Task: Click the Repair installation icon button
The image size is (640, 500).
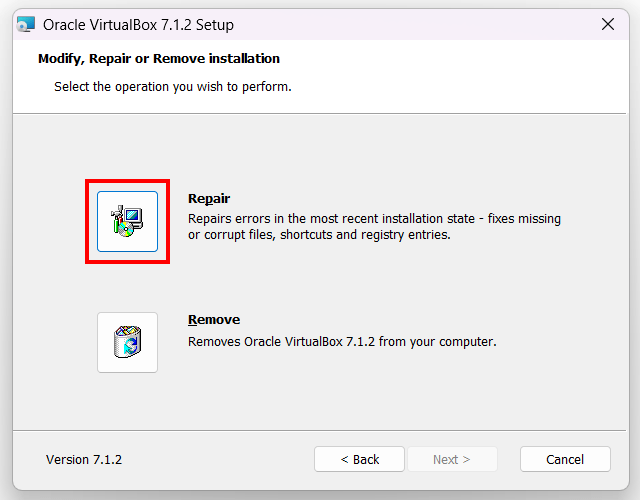Action: coord(127,221)
